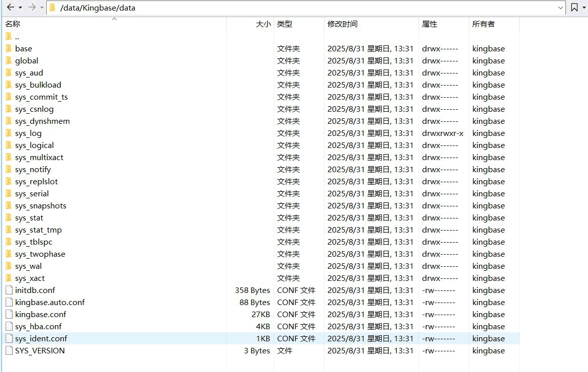Select the initdb.conf file icon
The width and height of the screenshot is (588, 372).
tap(9, 290)
